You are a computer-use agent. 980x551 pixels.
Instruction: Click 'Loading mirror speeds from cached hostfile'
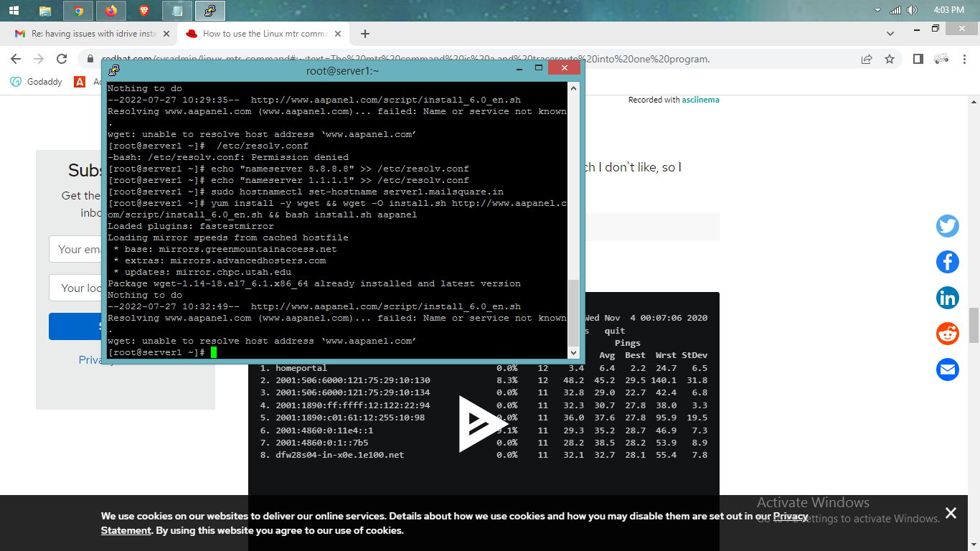228,237
